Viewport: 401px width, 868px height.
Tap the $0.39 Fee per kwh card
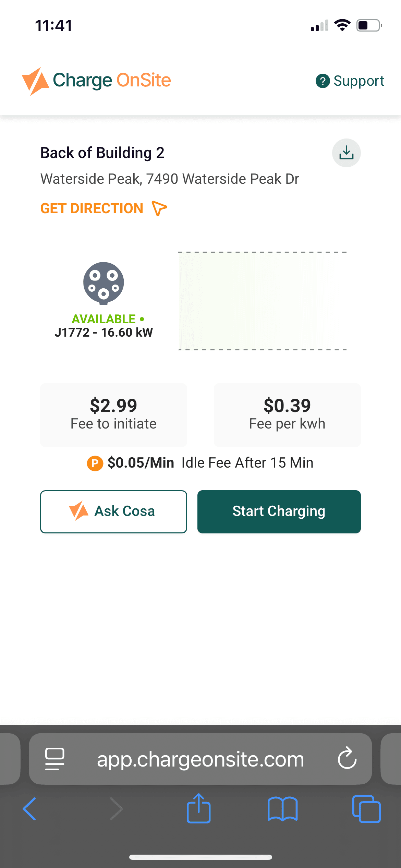pyautogui.click(x=287, y=415)
